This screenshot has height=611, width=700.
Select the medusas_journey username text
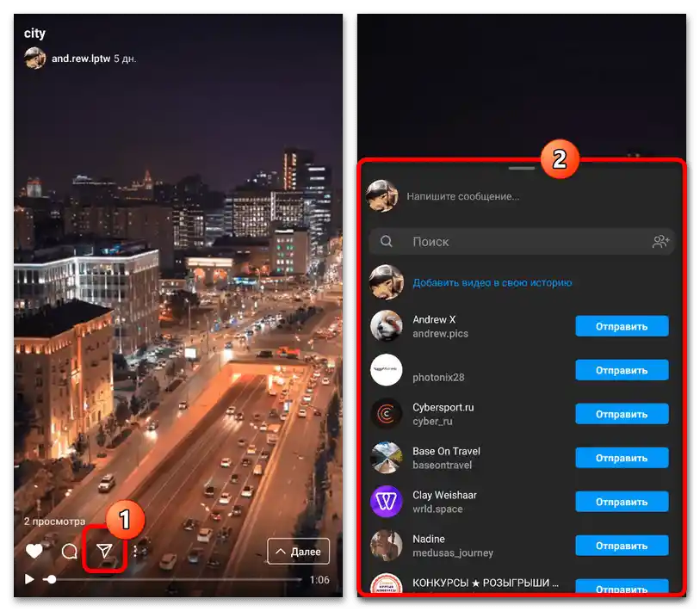[x=453, y=552]
